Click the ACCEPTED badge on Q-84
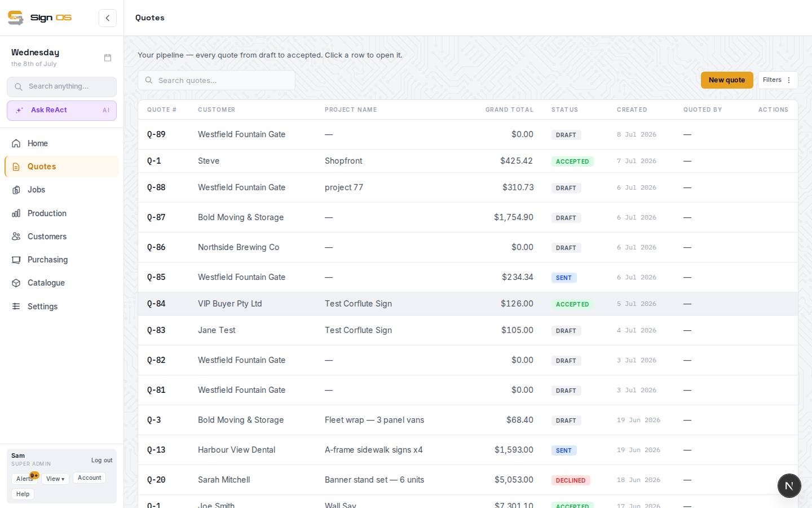Viewport: 812px width, 508px height. coord(572,304)
